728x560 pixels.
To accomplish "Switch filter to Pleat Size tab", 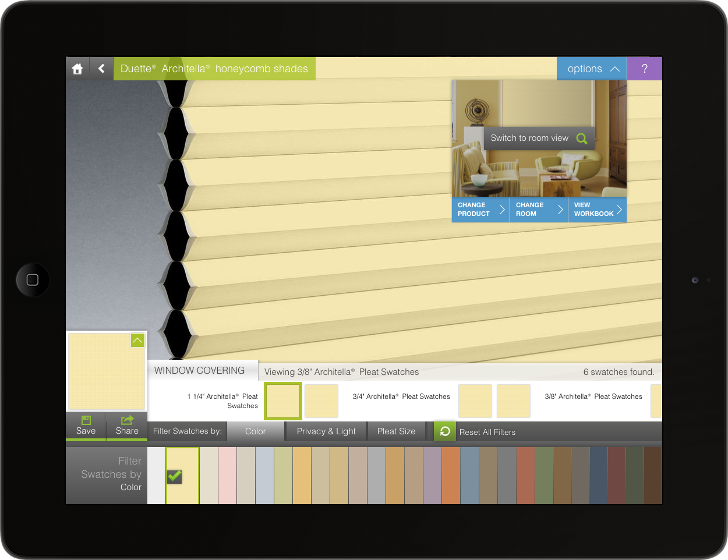I will pyautogui.click(x=397, y=431).
